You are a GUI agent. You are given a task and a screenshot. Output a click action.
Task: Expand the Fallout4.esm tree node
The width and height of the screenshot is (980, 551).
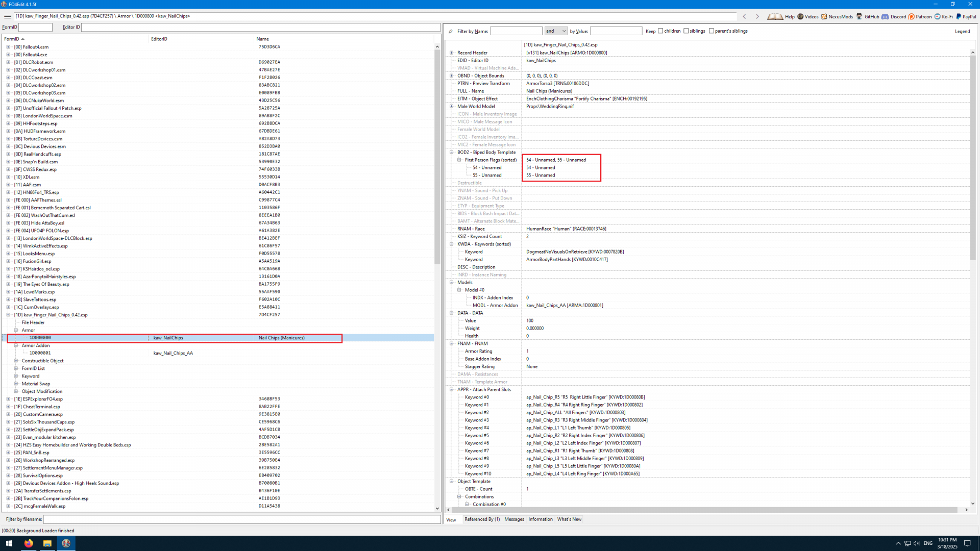tap(8, 47)
